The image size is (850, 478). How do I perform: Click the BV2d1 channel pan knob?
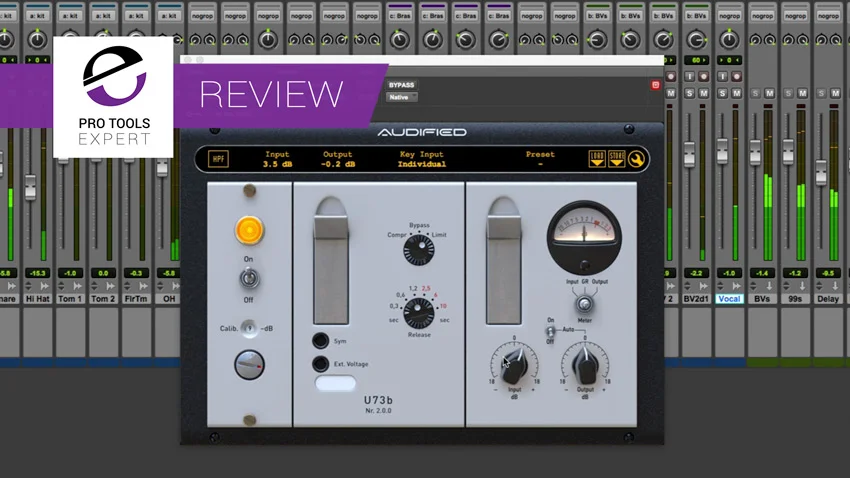696,39
